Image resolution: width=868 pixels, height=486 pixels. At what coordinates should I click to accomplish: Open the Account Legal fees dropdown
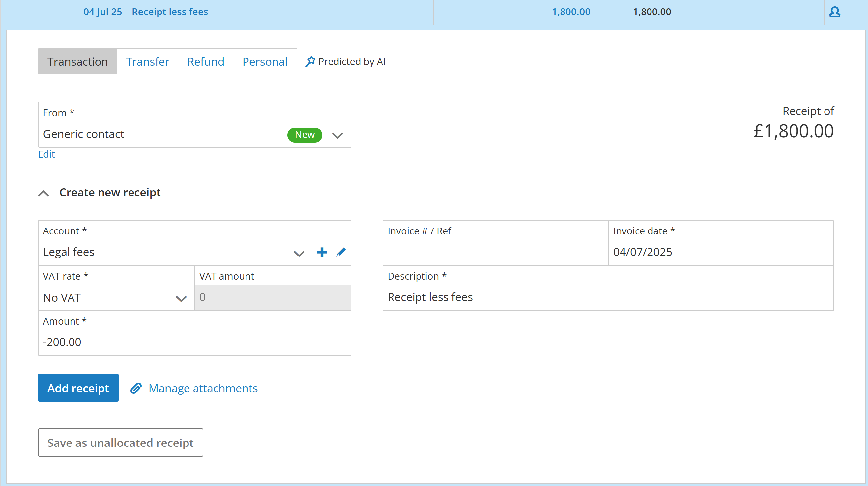pyautogui.click(x=299, y=253)
